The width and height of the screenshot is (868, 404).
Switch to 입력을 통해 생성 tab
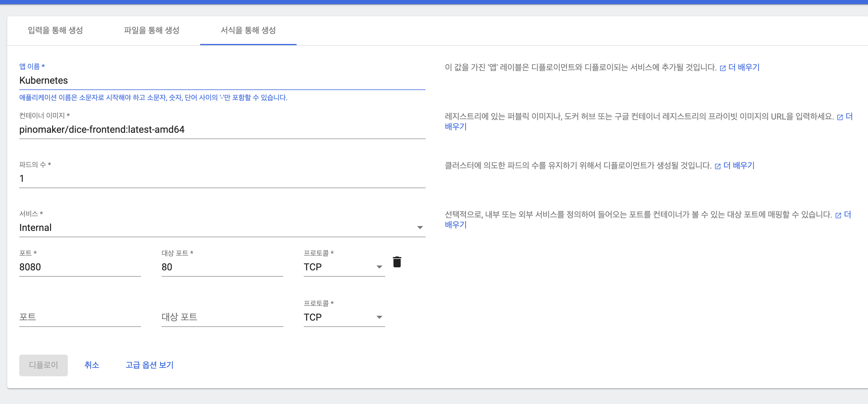[55, 30]
